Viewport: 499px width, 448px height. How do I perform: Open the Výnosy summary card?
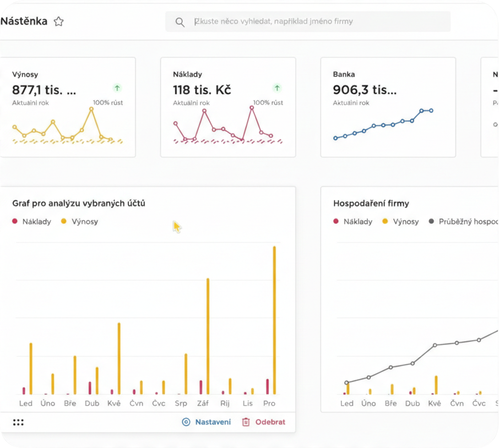pos(68,107)
